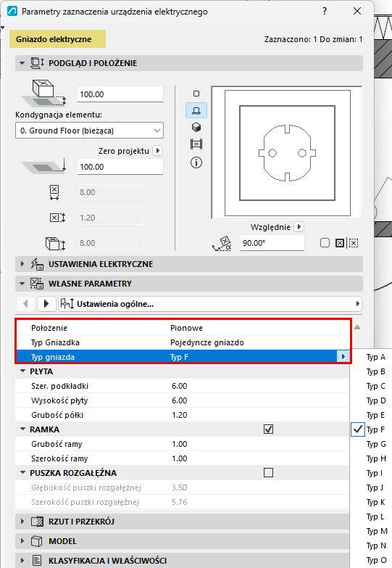The height and width of the screenshot is (568, 392).
Task: Click the elevation to home story icon
Action: [x=43, y=94]
